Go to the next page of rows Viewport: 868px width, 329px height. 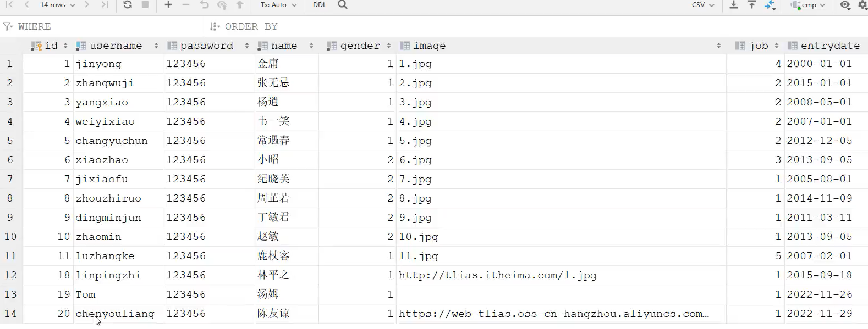87,5
